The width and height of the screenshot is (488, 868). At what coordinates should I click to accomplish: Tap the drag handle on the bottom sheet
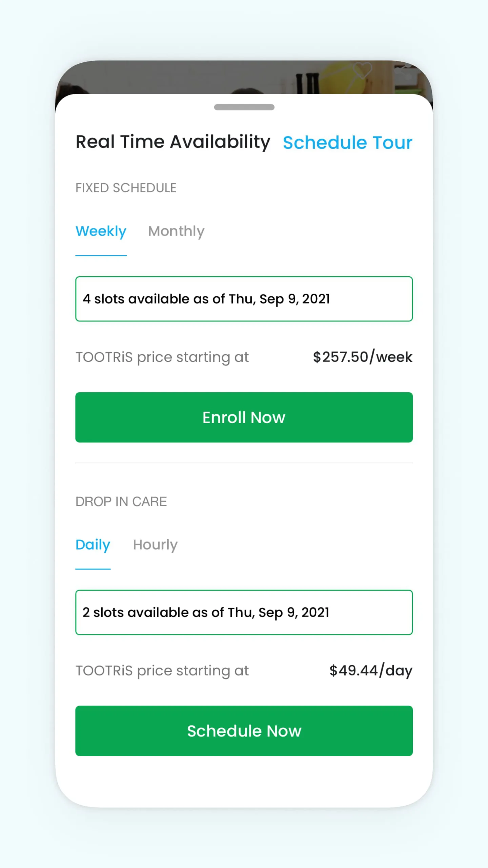click(x=244, y=107)
